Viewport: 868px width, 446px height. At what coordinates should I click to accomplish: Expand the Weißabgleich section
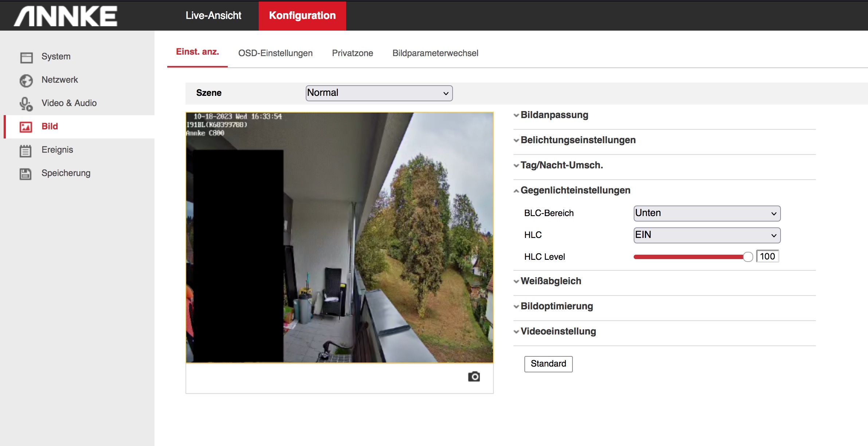(x=550, y=281)
